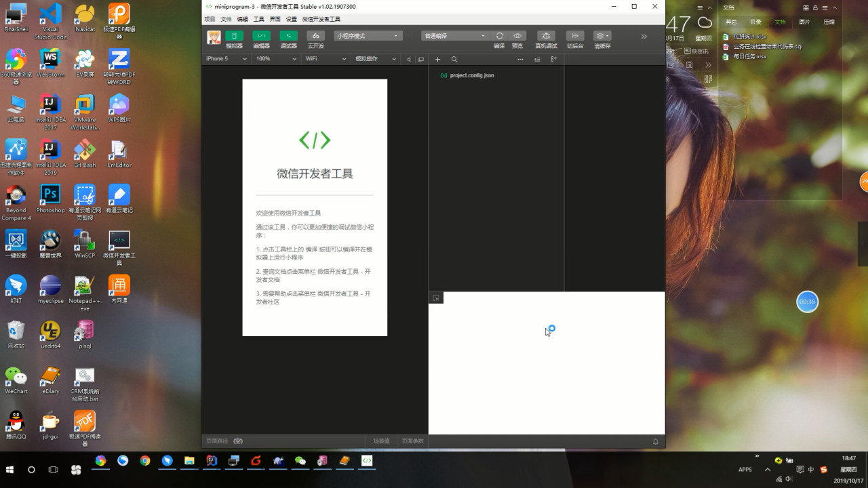
Task: Open the 设置 menu
Action: pos(291,20)
